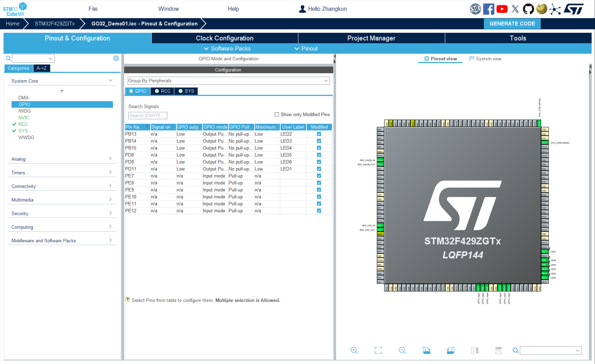The width and height of the screenshot is (595, 364).
Task: Click the Search Signals input field
Action: [x=147, y=116]
